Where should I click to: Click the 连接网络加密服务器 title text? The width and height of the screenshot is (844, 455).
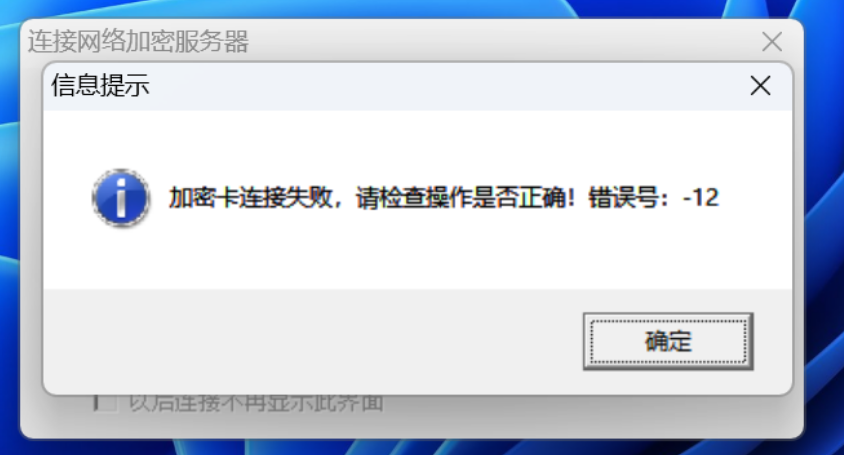tap(138, 41)
